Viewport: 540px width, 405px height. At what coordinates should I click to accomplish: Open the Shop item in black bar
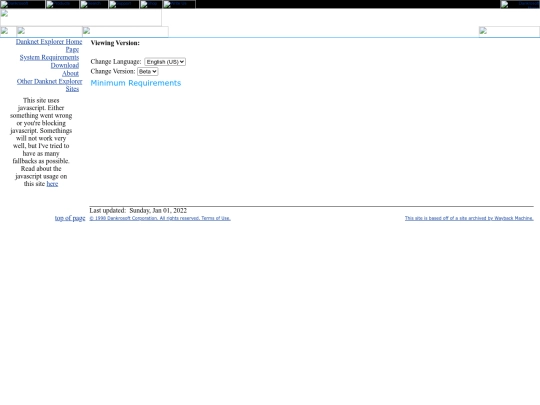click(x=151, y=4)
